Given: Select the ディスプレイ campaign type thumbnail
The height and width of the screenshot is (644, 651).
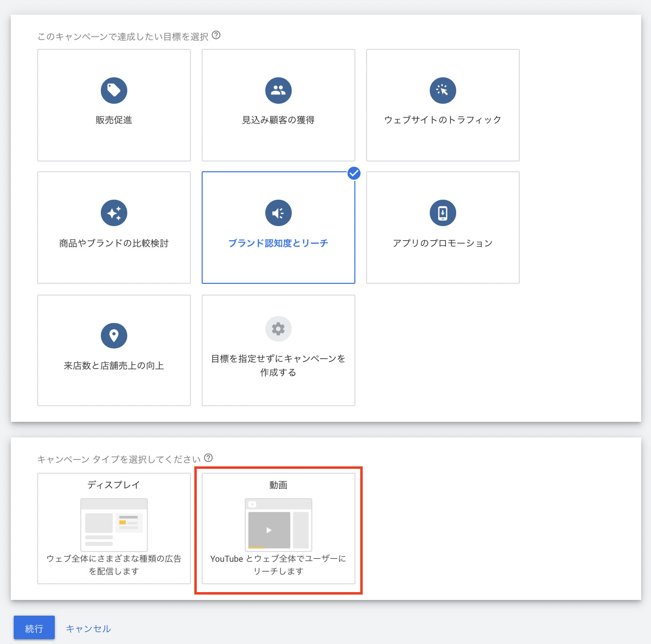Looking at the screenshot, I should pos(114,525).
